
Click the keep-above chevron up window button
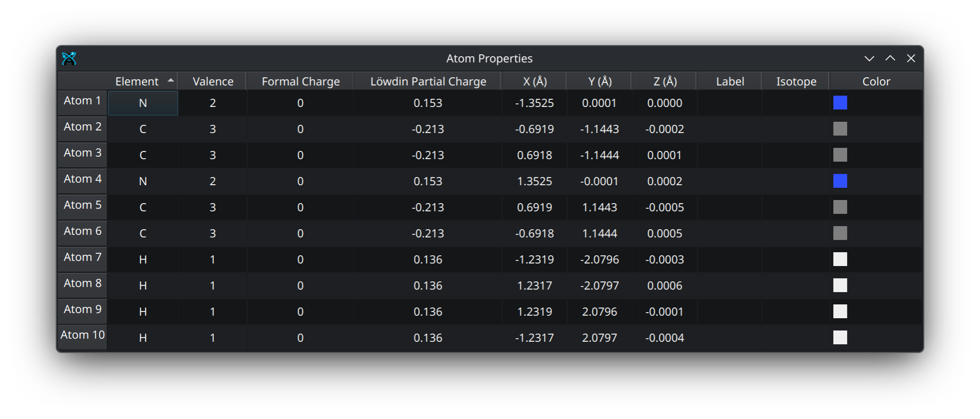click(890, 58)
